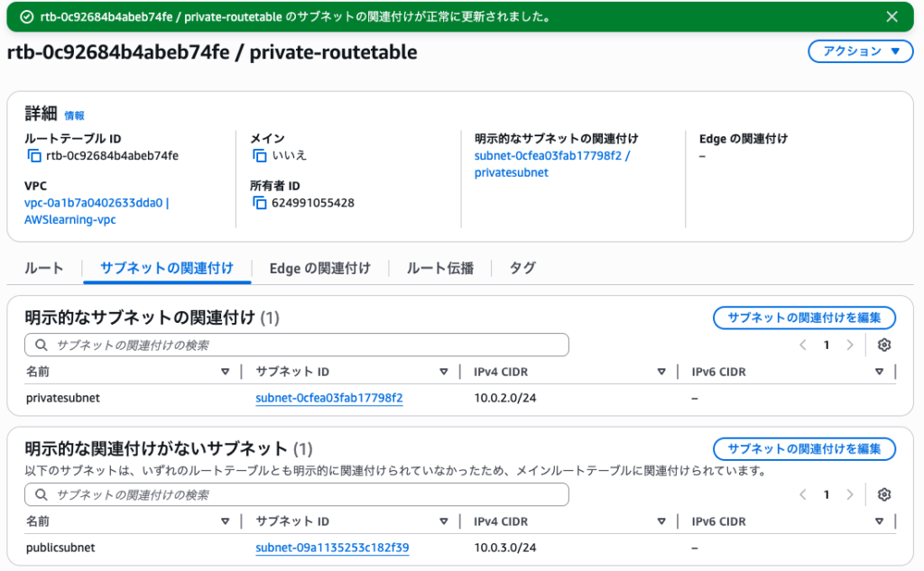924x571 pixels.
Task: Sort lower table by サブネット ID column
Action: (443, 521)
